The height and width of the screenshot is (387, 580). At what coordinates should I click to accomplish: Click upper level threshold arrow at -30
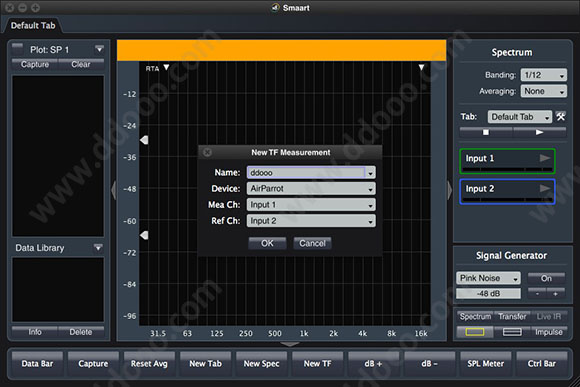[x=144, y=140]
